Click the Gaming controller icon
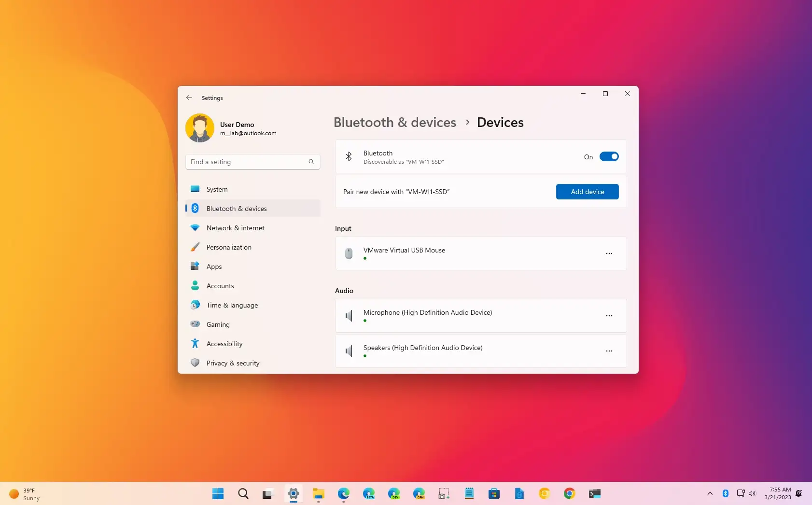Viewport: 812px width, 505px height. (195, 324)
